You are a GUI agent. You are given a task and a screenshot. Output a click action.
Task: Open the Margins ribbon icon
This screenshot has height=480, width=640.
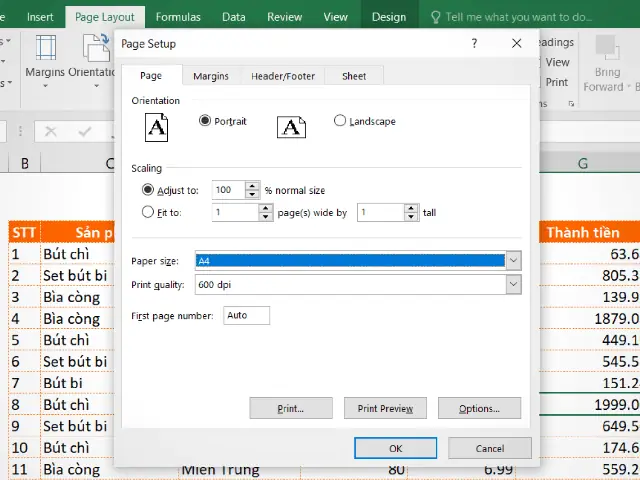pyautogui.click(x=45, y=48)
